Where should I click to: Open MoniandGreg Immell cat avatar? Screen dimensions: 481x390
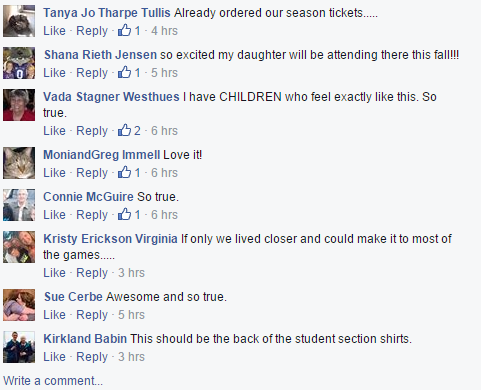pos(19,163)
